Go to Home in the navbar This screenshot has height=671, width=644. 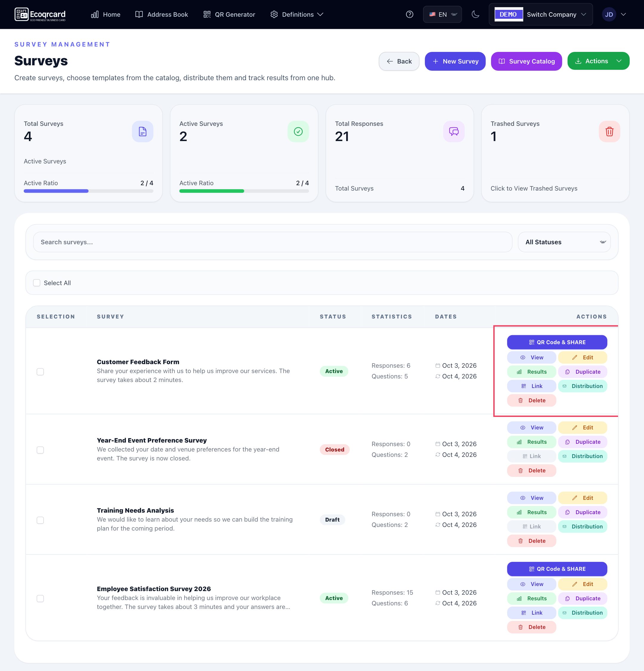106,14
